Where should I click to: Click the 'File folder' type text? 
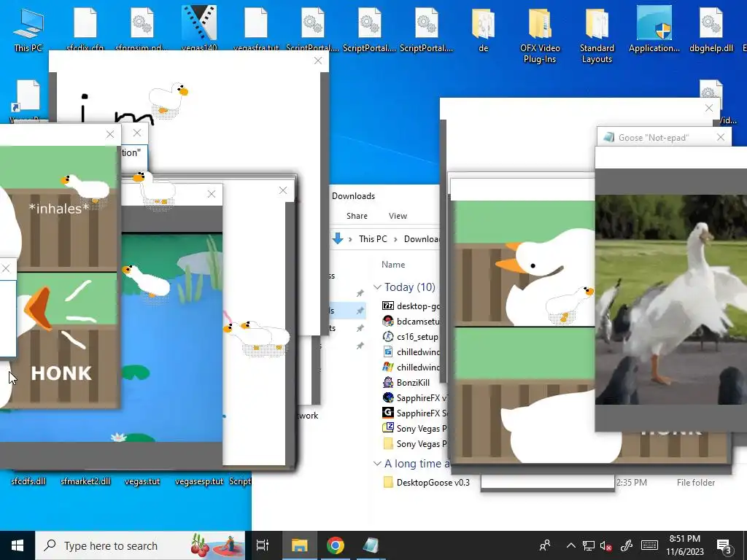[695, 483]
